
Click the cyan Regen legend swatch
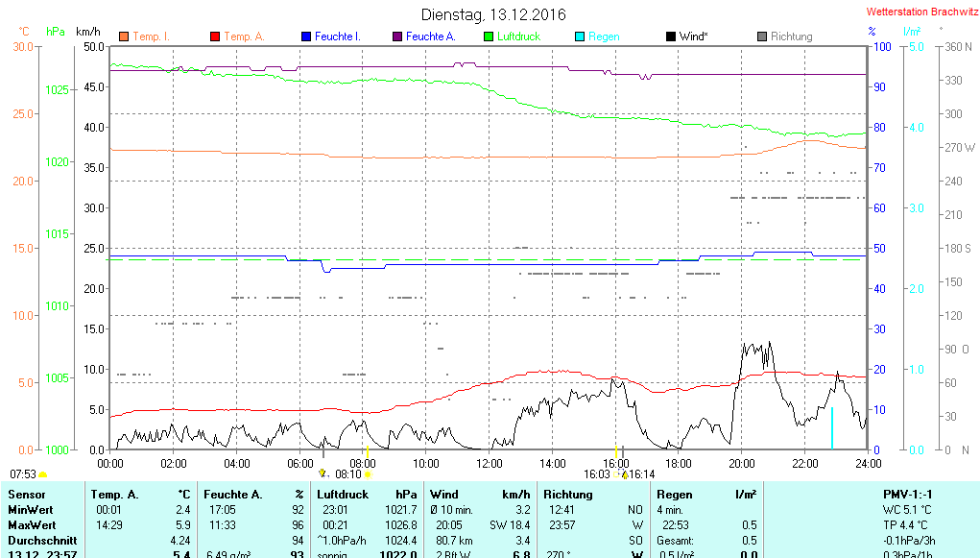pos(580,36)
